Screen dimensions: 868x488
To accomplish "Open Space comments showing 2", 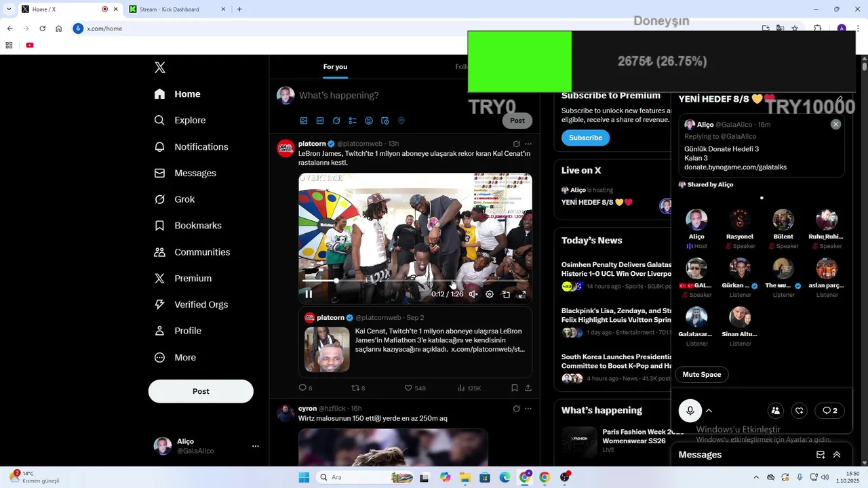I will (x=830, y=411).
